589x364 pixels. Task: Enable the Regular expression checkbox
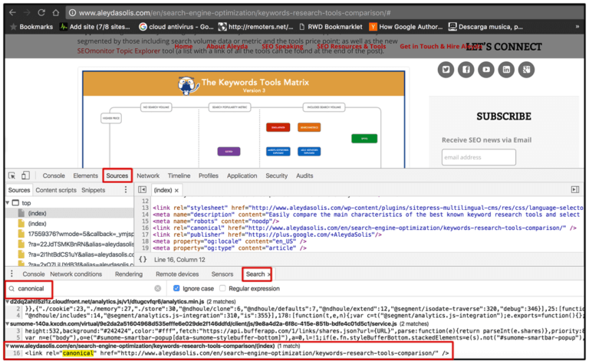pos(222,288)
